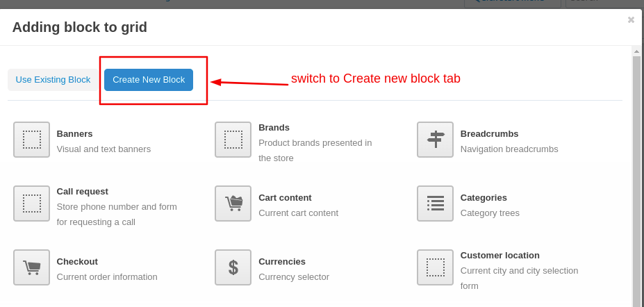This screenshot has height=307, width=644.
Task: Pick the Breadcrumbs signpost icon
Action: click(x=435, y=140)
